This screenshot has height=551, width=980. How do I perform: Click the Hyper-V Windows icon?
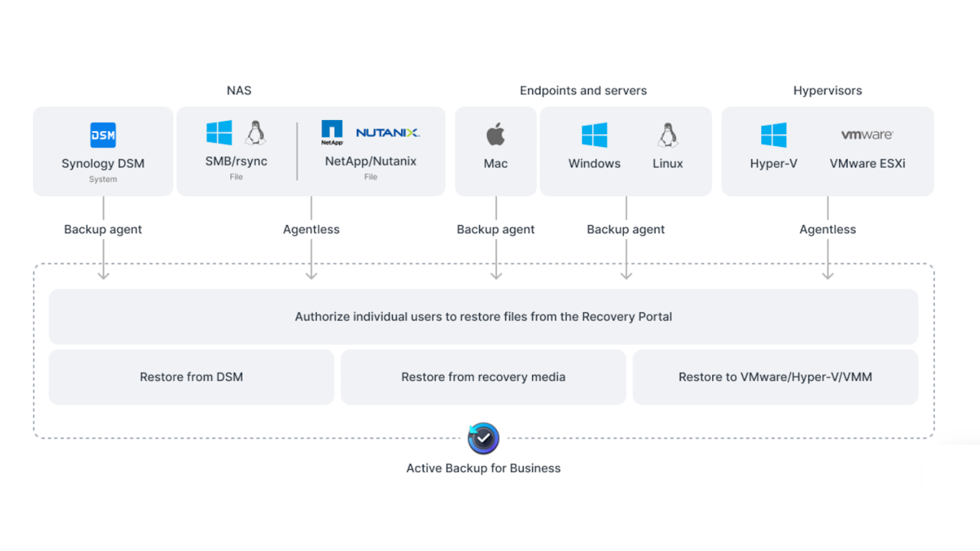coord(774,133)
